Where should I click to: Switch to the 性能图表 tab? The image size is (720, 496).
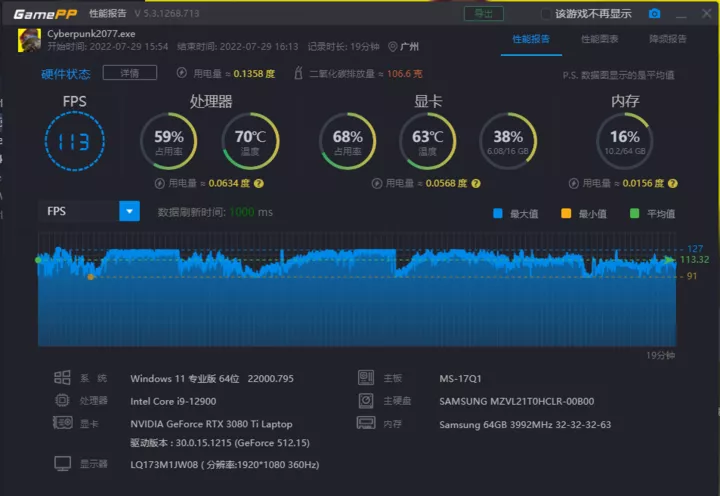coord(599,39)
